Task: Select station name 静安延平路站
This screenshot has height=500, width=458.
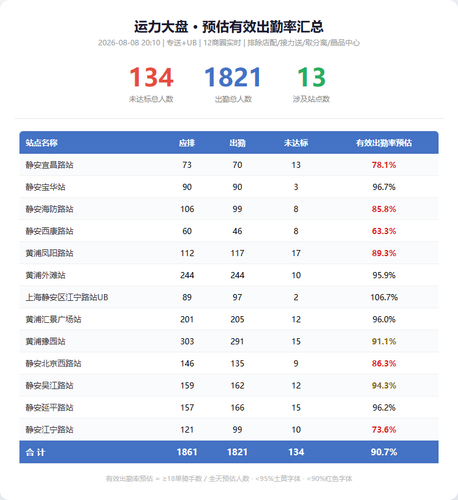Action: 50,407
